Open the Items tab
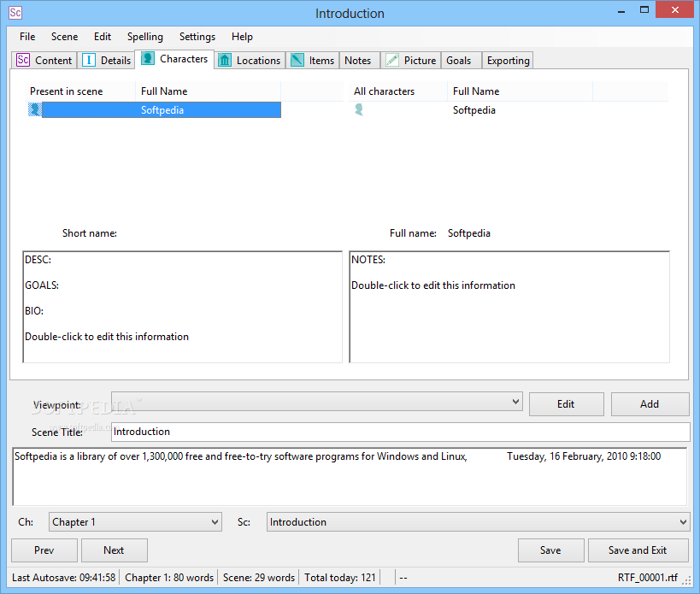Screen dimensions: 700x594 (313, 60)
